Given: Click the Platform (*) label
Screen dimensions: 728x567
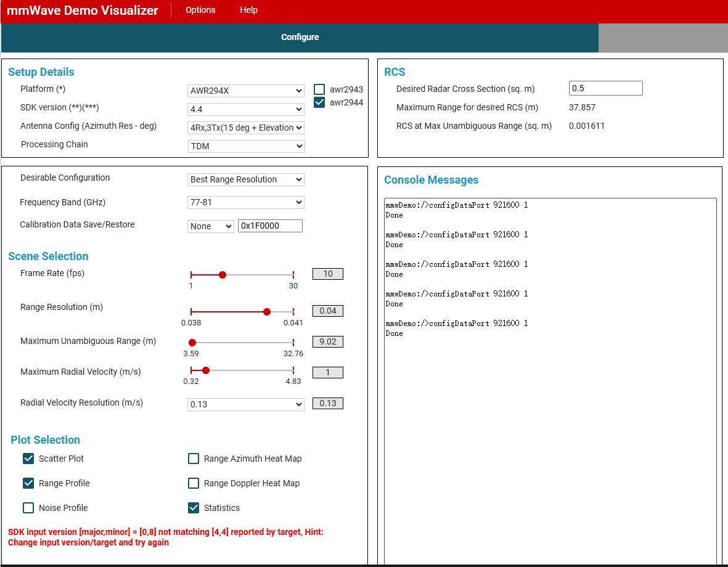Looking at the screenshot, I should click(43, 89).
